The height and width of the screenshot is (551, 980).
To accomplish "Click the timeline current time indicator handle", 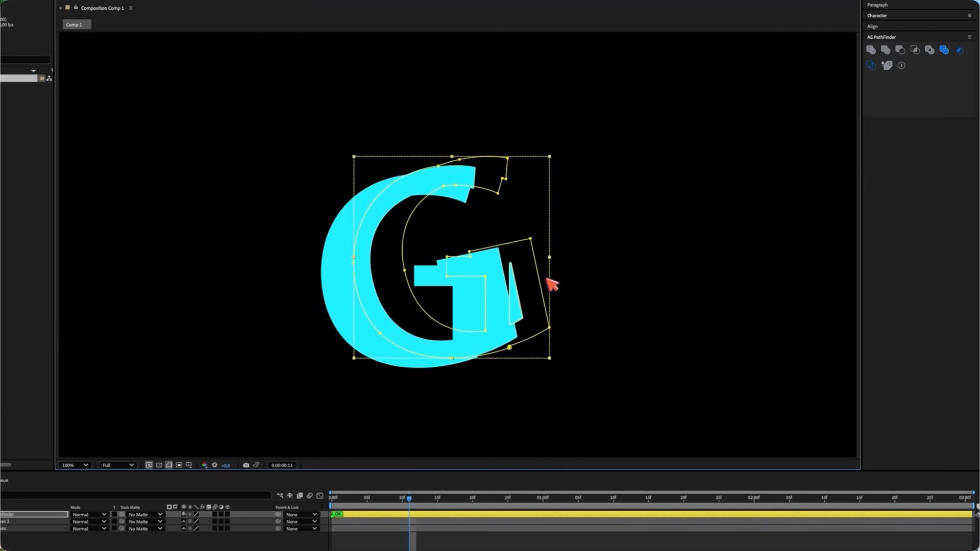I will (409, 498).
